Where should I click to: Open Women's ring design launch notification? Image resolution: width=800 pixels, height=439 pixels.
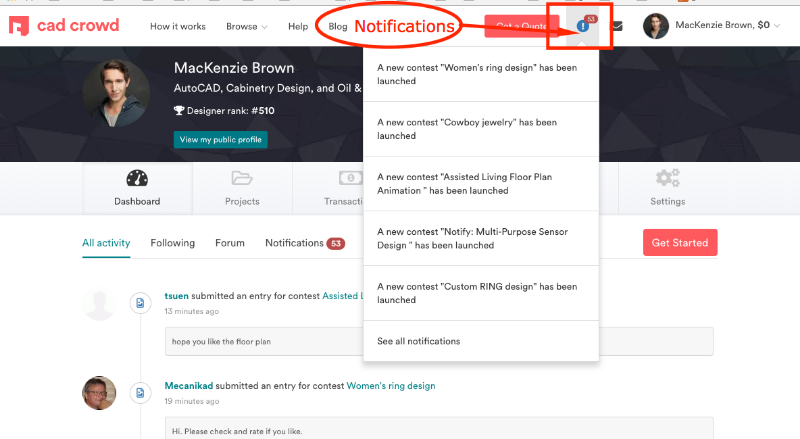[x=481, y=75]
